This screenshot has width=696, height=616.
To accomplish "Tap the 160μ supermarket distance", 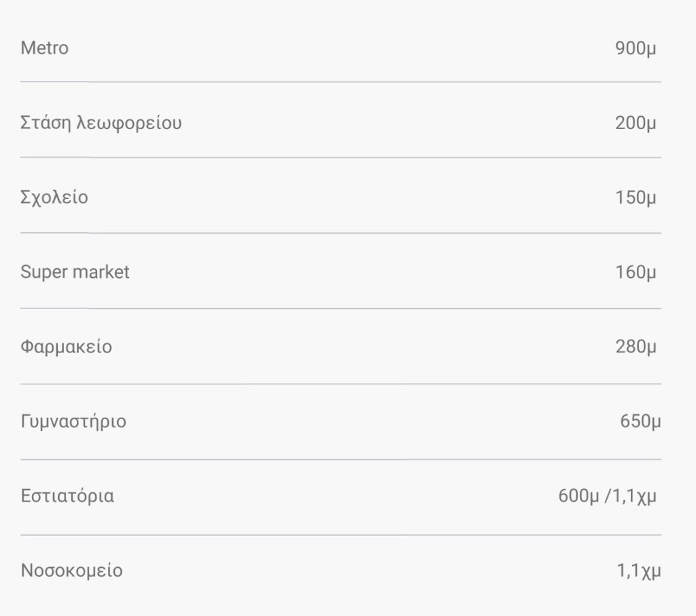I will [x=636, y=273].
